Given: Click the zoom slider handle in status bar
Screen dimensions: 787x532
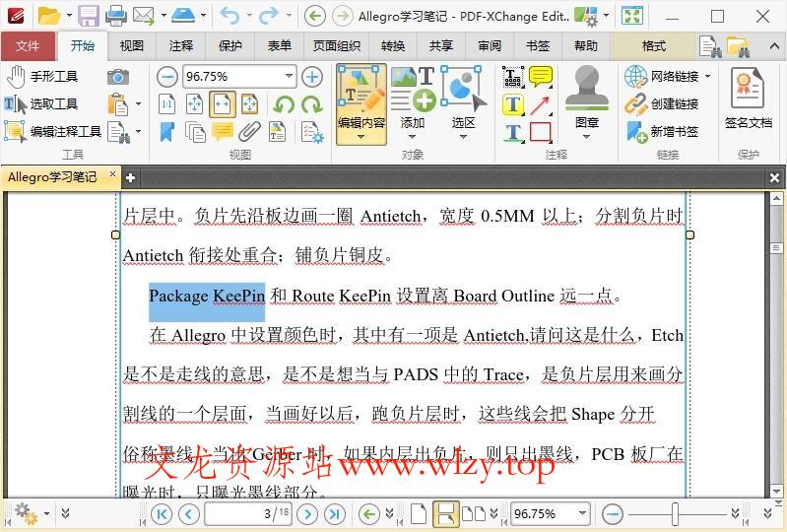Looking at the screenshot, I should pyautogui.click(x=675, y=514).
